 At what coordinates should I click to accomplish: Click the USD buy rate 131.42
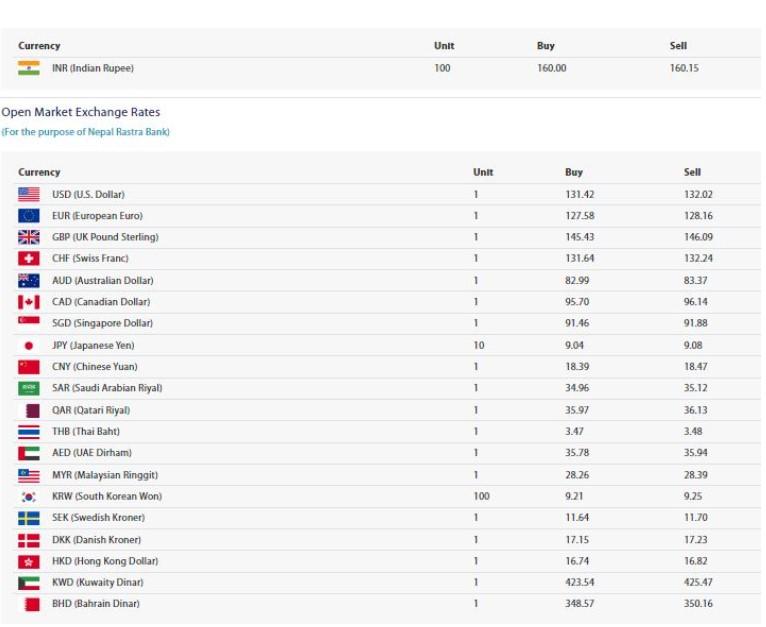[x=579, y=194]
